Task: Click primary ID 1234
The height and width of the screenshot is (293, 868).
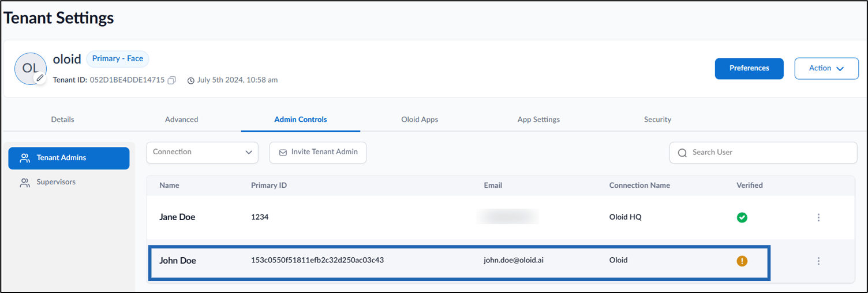Action: pos(260,217)
